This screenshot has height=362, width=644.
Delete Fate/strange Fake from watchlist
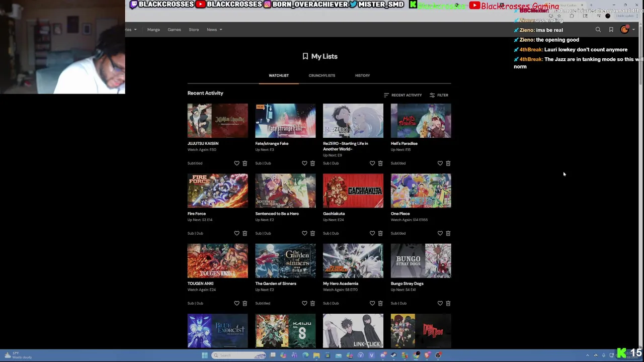312,163
